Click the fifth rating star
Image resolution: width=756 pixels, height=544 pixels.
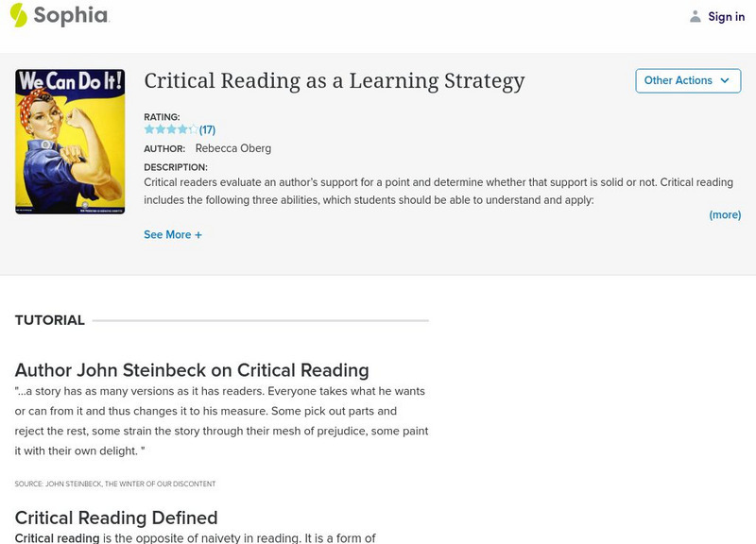coord(194,129)
